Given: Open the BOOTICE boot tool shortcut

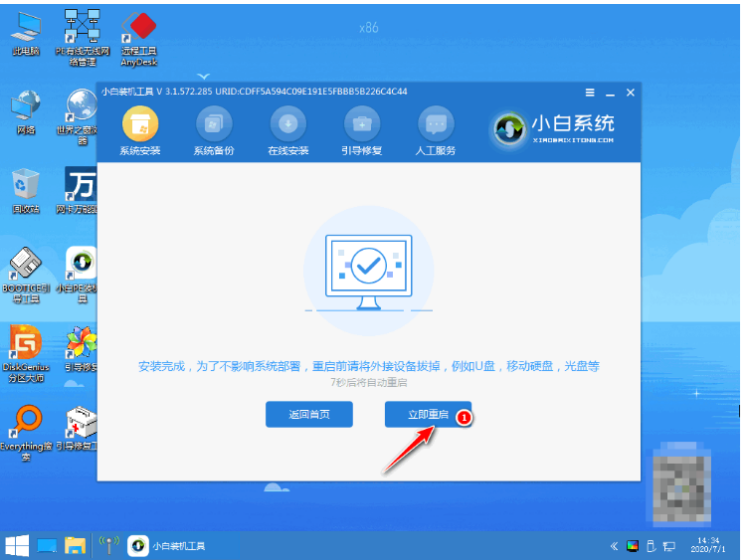Looking at the screenshot, I should (x=26, y=275).
